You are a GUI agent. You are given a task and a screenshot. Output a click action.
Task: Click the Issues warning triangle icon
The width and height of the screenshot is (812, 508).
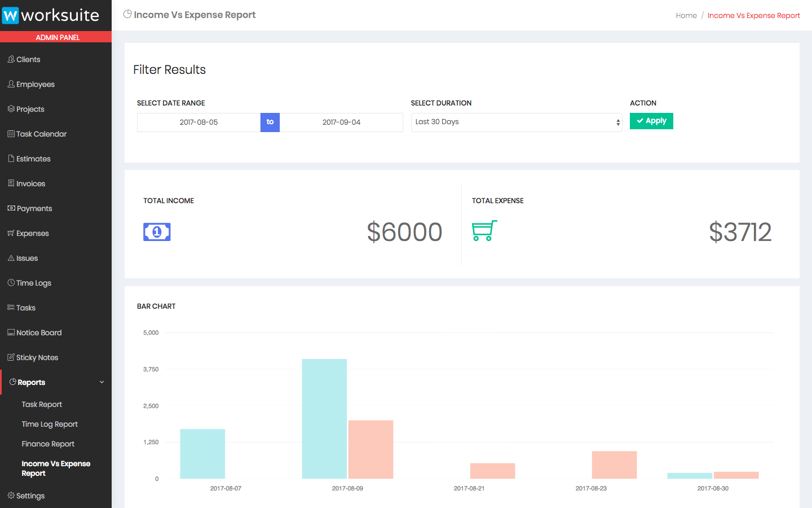11,258
